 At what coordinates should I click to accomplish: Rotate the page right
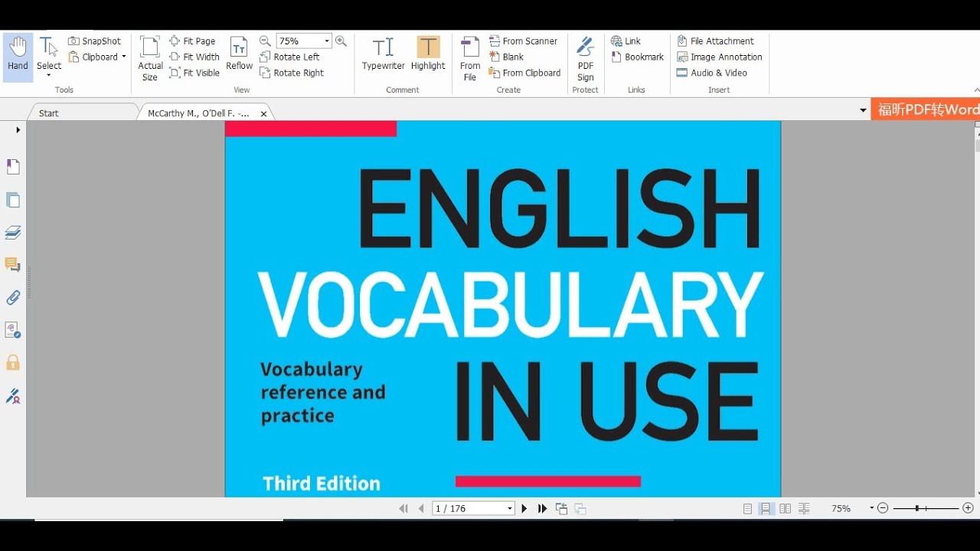click(x=292, y=73)
